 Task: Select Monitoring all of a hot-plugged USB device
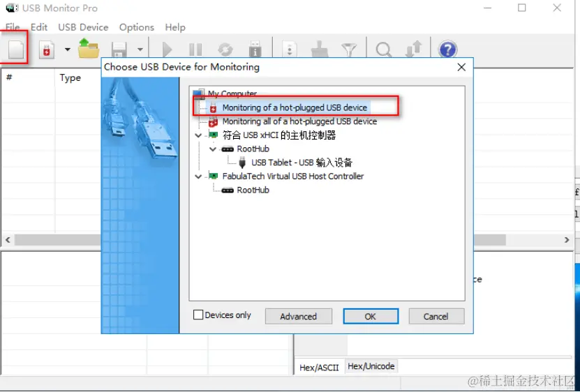[299, 121]
